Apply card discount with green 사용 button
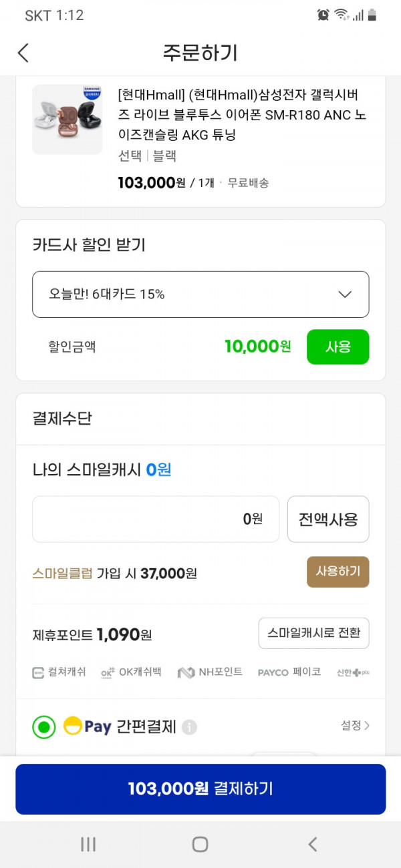Screen dimensions: 401x868 [338, 347]
